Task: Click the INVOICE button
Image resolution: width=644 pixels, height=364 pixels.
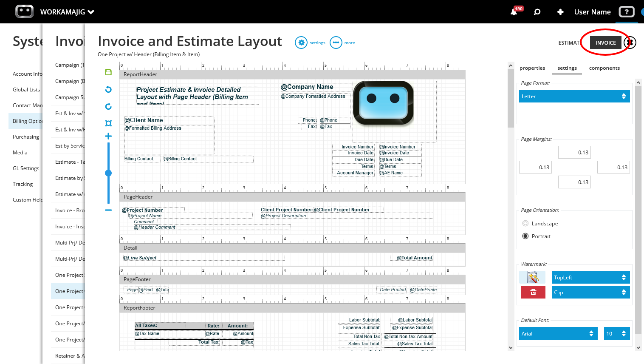Action: click(605, 43)
